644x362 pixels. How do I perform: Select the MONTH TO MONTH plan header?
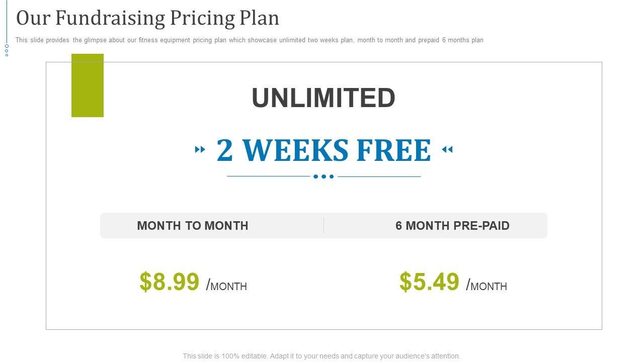tap(193, 226)
